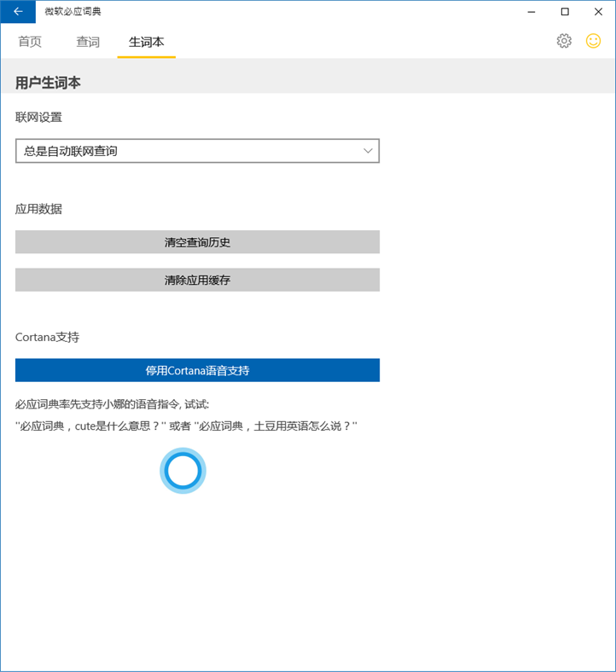The image size is (616, 672).
Task: Click the 微软必应词典 window title
Action: pyautogui.click(x=73, y=12)
